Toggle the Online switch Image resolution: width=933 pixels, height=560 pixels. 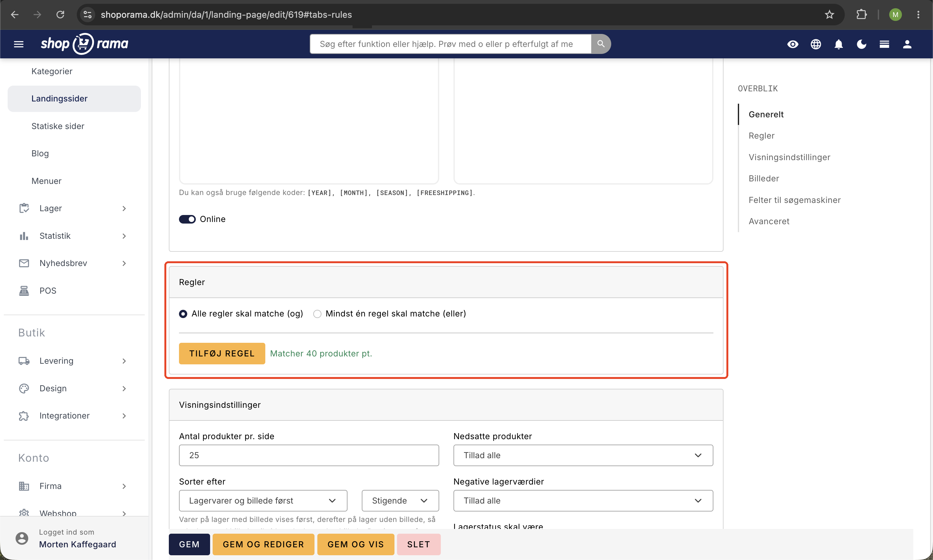187,219
